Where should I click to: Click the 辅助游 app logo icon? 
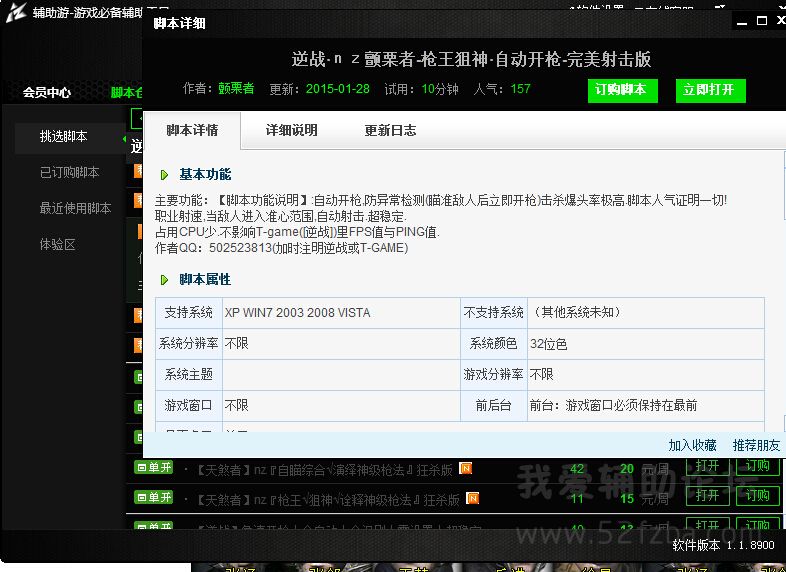[x=16, y=12]
